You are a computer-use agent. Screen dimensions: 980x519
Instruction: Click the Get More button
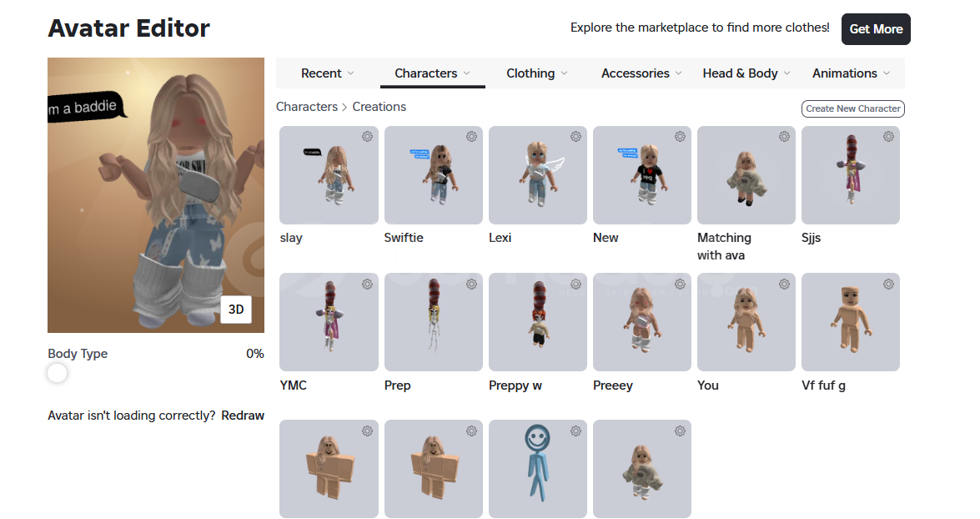click(x=876, y=29)
